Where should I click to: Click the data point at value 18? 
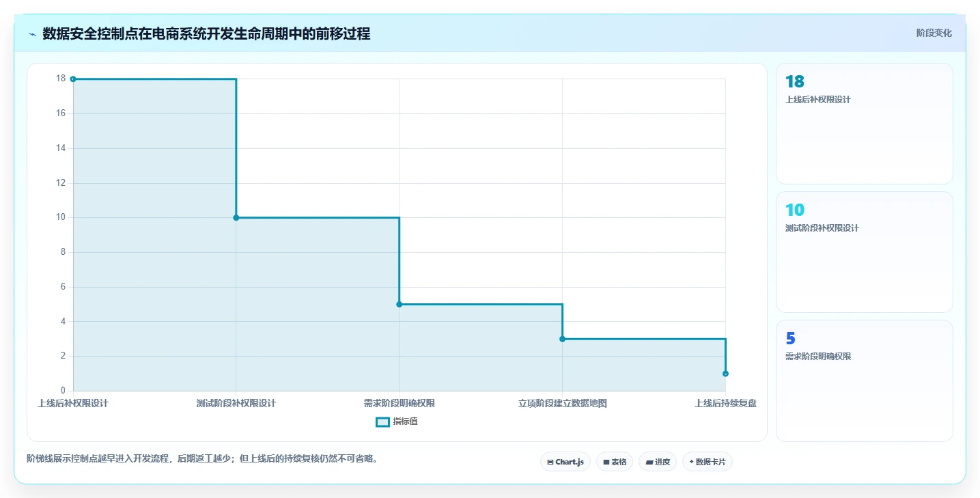pos(73,79)
